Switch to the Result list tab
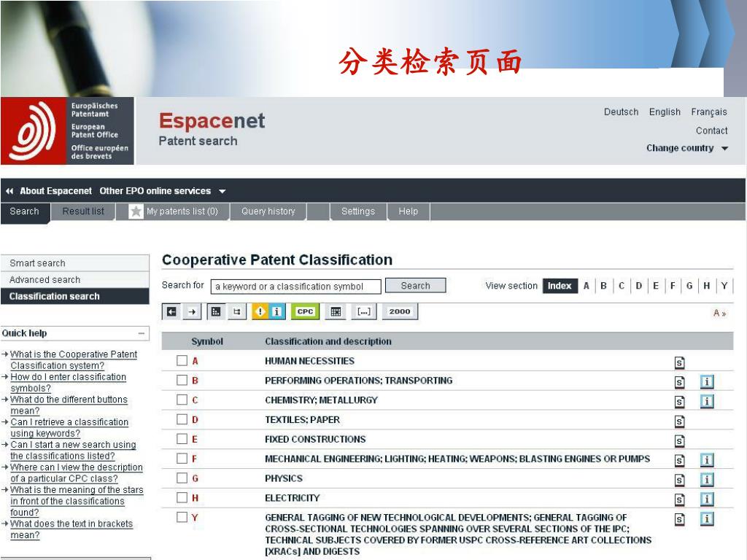 pos(83,211)
